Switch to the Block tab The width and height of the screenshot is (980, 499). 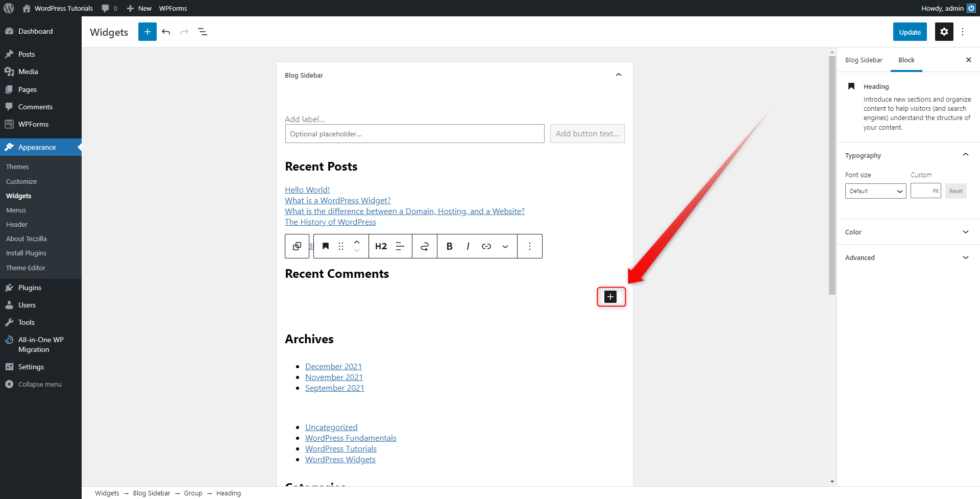[x=906, y=60]
